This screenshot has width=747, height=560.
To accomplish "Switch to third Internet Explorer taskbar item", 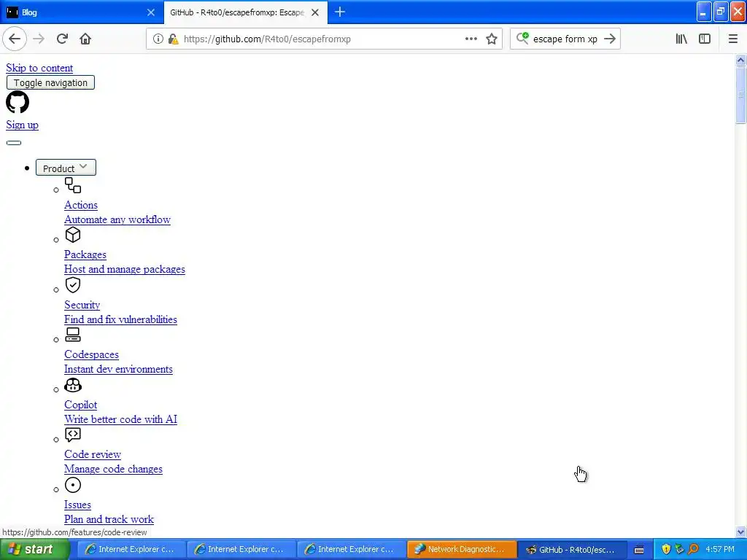I will (x=350, y=549).
